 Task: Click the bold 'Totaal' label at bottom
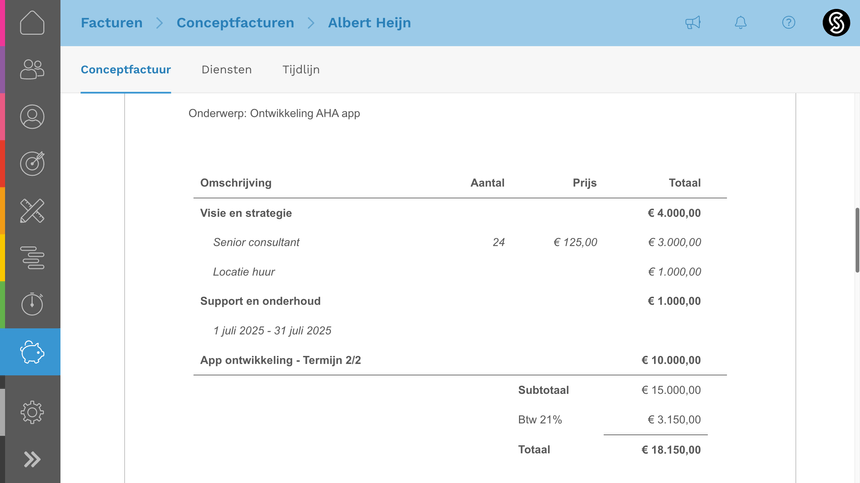(534, 450)
